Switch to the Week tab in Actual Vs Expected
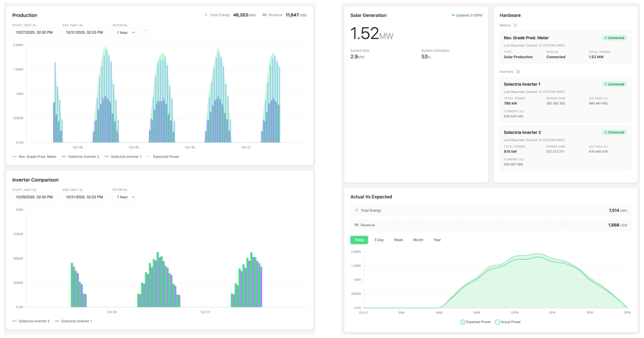This screenshot has height=338, width=644. (398, 240)
